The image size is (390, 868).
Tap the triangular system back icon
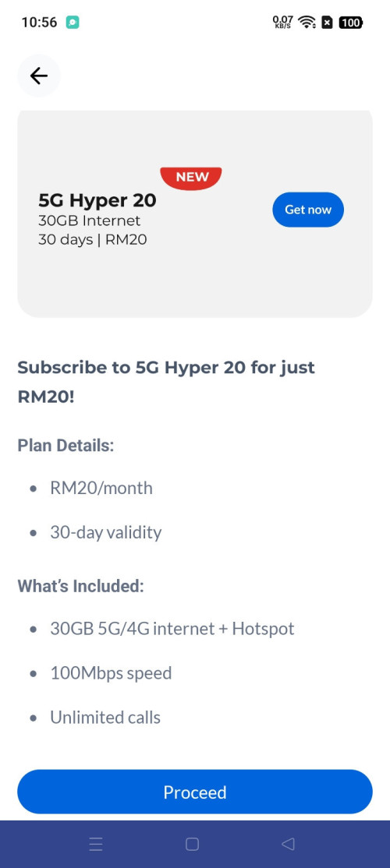pos(288,844)
